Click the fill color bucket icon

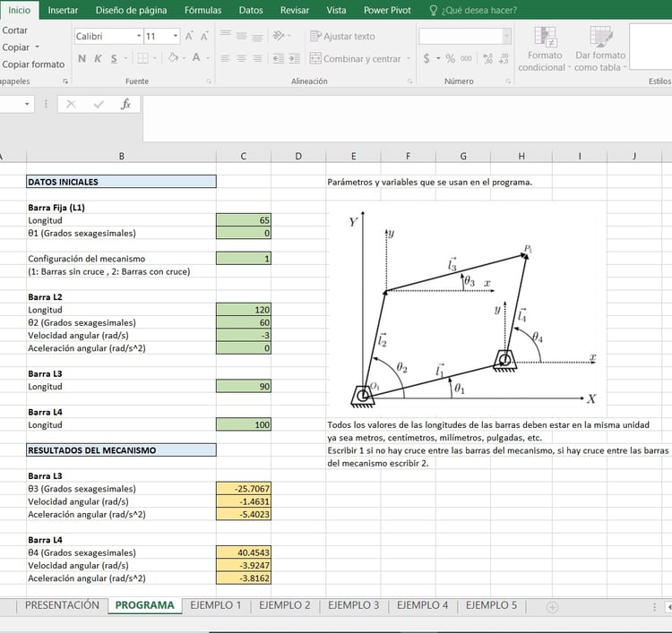[173, 57]
